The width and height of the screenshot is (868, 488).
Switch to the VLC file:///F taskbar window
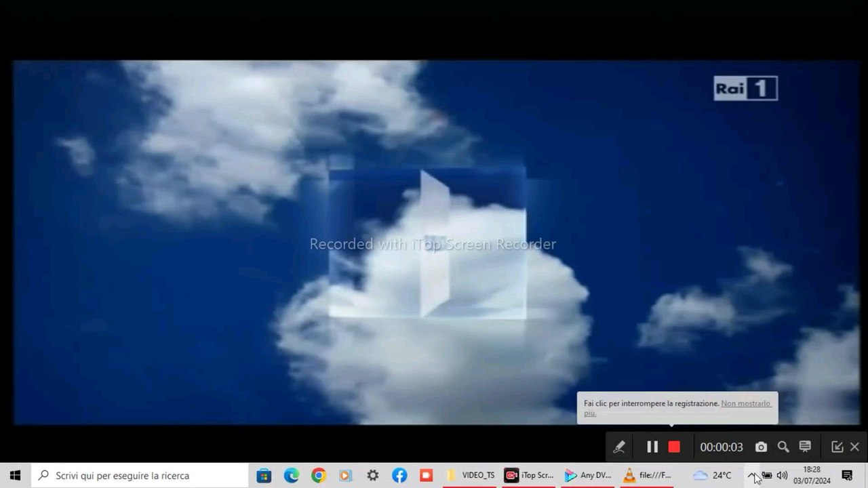[x=648, y=475]
